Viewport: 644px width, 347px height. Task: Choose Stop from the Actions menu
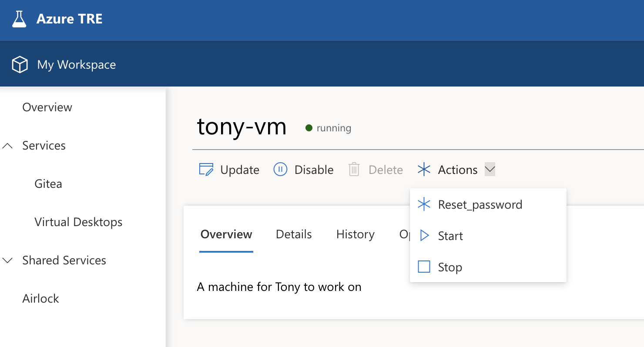488,267
